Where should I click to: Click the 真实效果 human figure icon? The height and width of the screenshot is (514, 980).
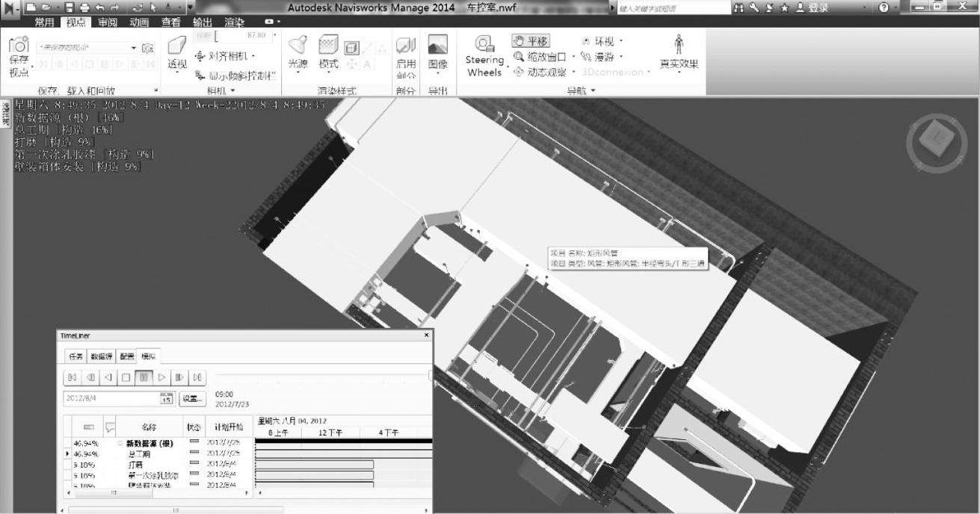679,43
